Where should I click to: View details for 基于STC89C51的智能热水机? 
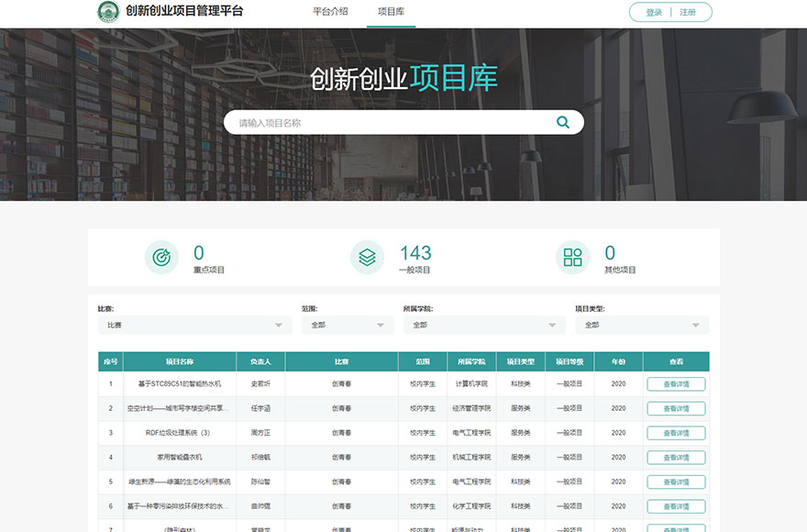[x=676, y=384]
